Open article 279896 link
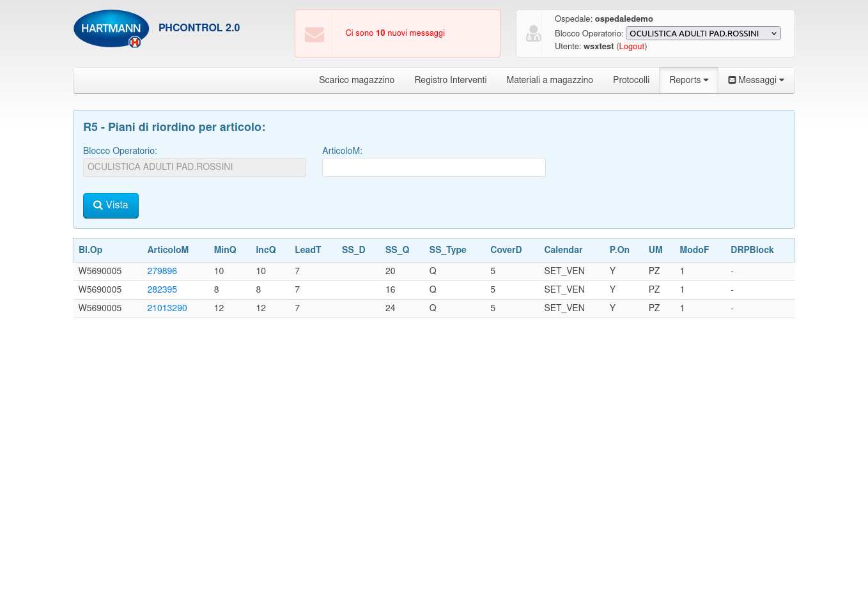 (162, 272)
